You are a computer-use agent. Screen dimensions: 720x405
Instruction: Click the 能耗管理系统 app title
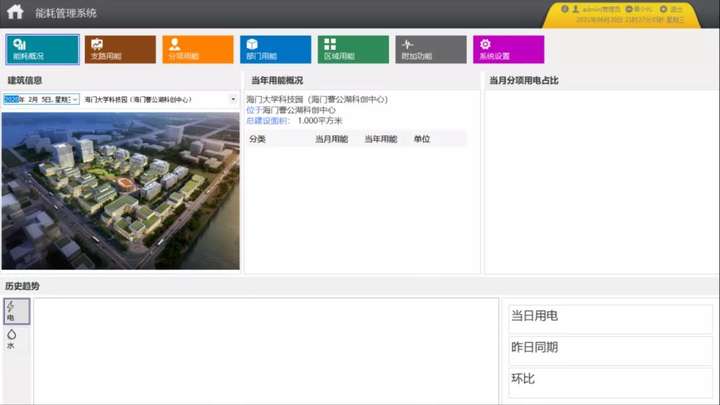(x=66, y=13)
